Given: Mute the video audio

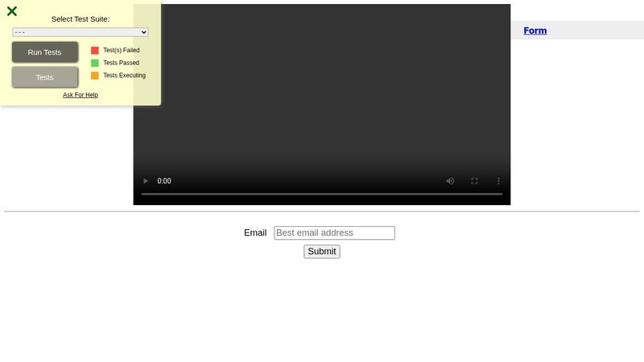Looking at the screenshot, I should click(x=450, y=181).
